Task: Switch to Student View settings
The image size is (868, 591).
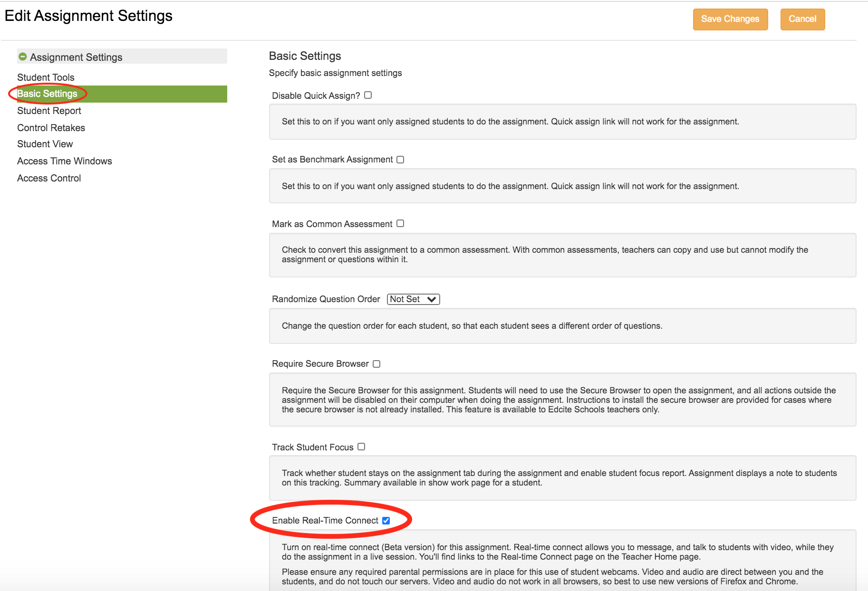Action: [45, 144]
